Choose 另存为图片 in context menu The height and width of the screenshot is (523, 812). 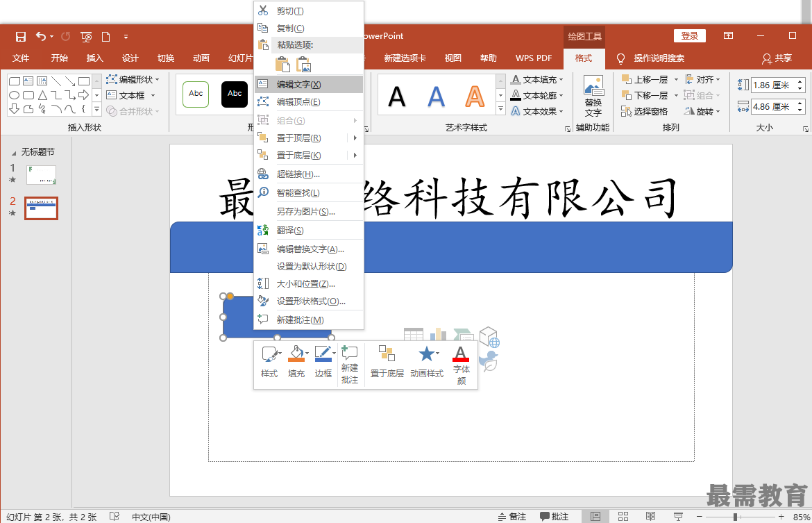click(309, 211)
